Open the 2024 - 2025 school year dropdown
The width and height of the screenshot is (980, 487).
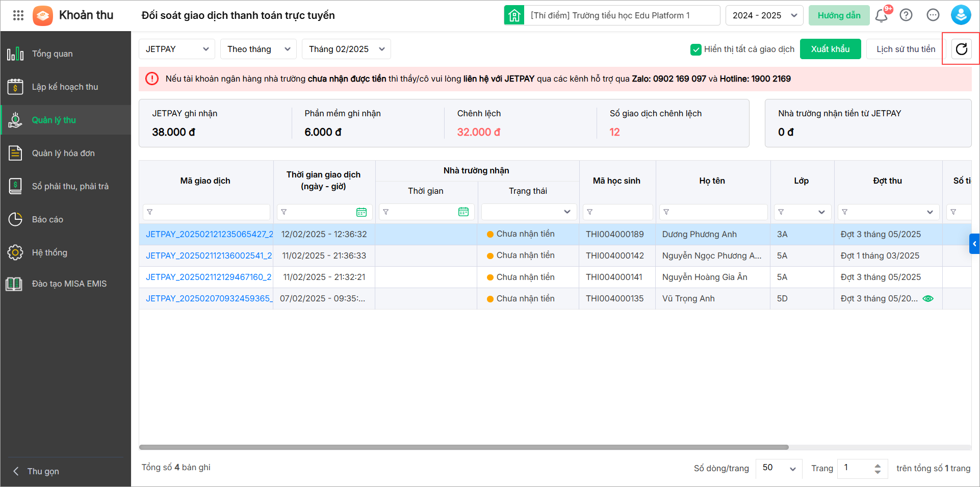[764, 15]
